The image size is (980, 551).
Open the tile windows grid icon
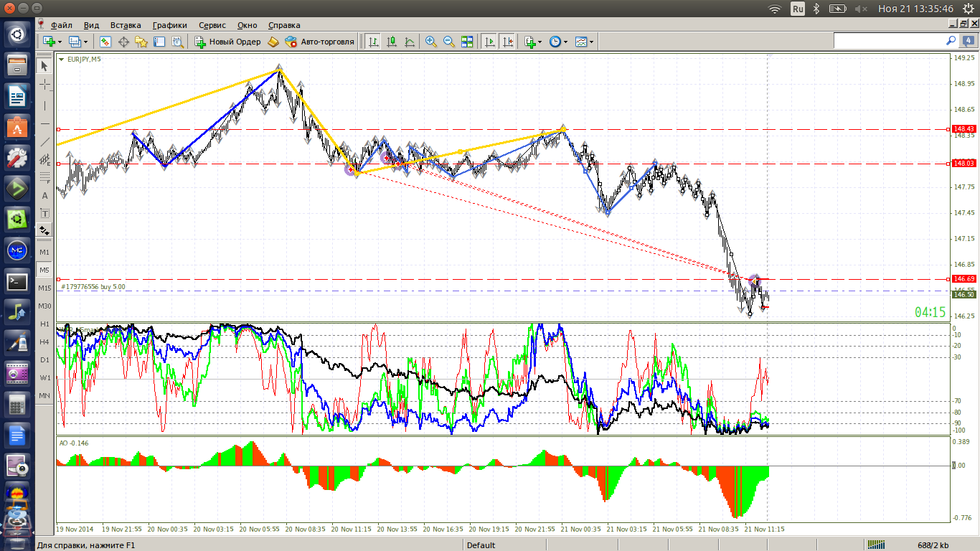pos(467,42)
